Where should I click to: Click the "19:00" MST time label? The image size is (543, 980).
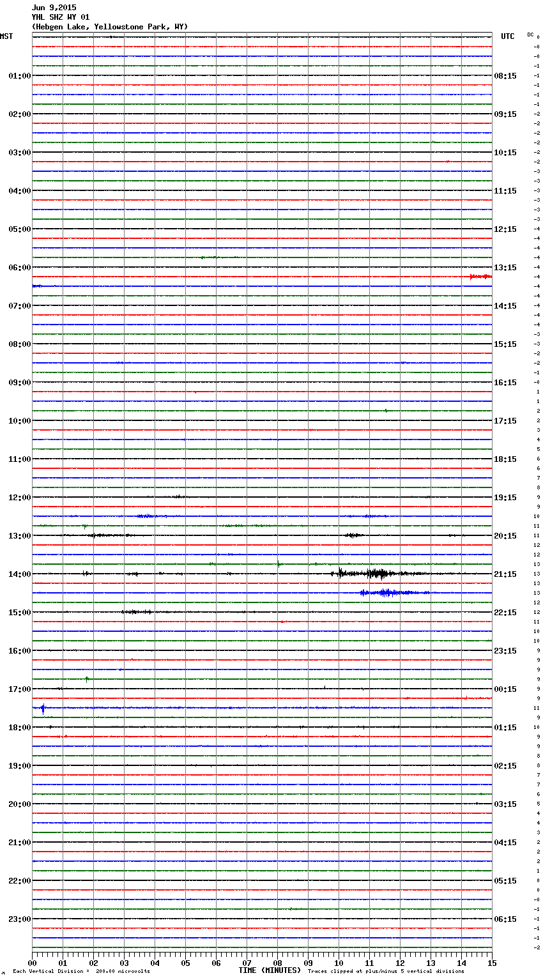[x=20, y=766]
